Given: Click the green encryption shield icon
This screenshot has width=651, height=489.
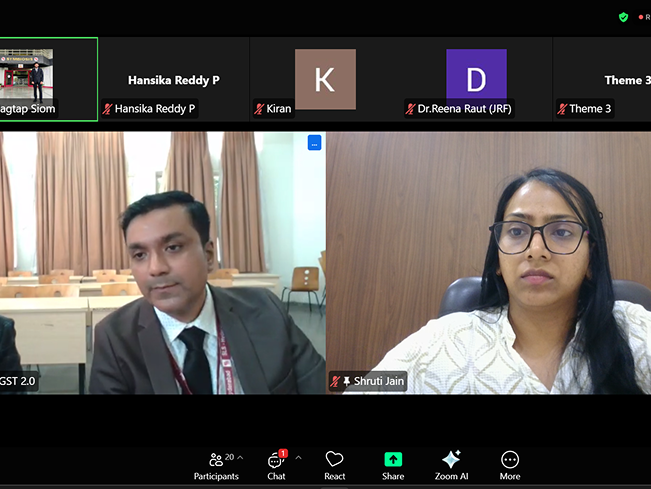Looking at the screenshot, I should [x=623, y=17].
